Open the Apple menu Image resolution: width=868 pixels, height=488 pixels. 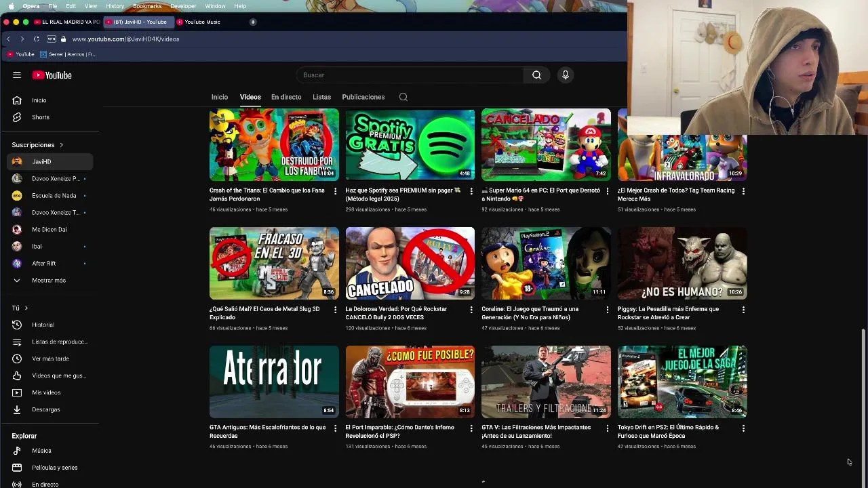tap(11, 6)
